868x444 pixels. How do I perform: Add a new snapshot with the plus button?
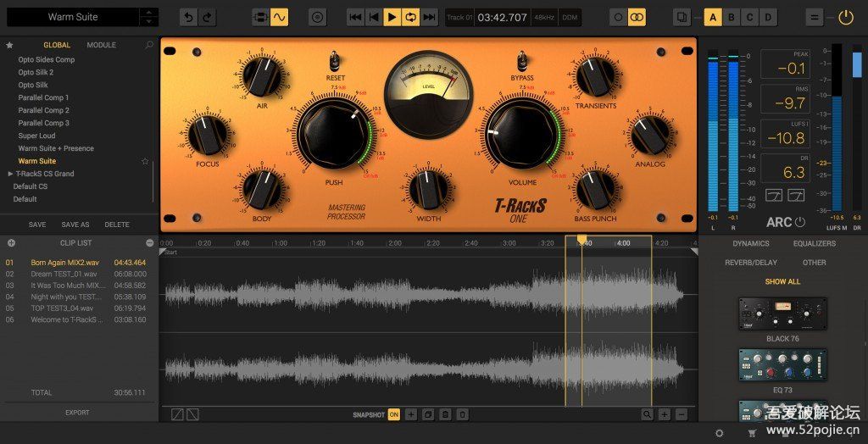click(x=411, y=414)
